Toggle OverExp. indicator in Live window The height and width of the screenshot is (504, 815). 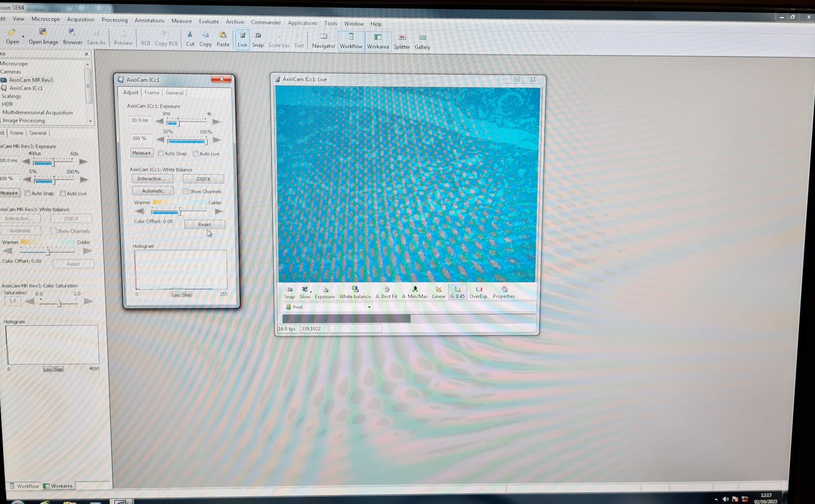[x=479, y=292]
